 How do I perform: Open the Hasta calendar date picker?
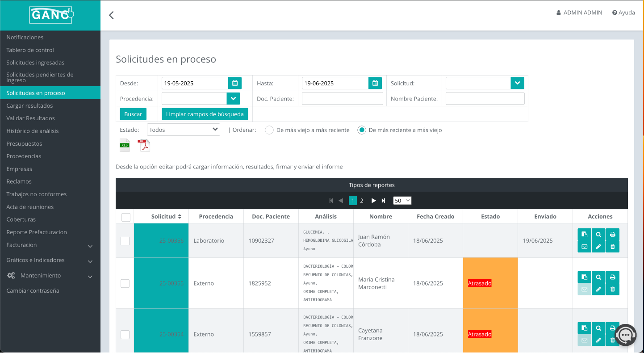375,83
